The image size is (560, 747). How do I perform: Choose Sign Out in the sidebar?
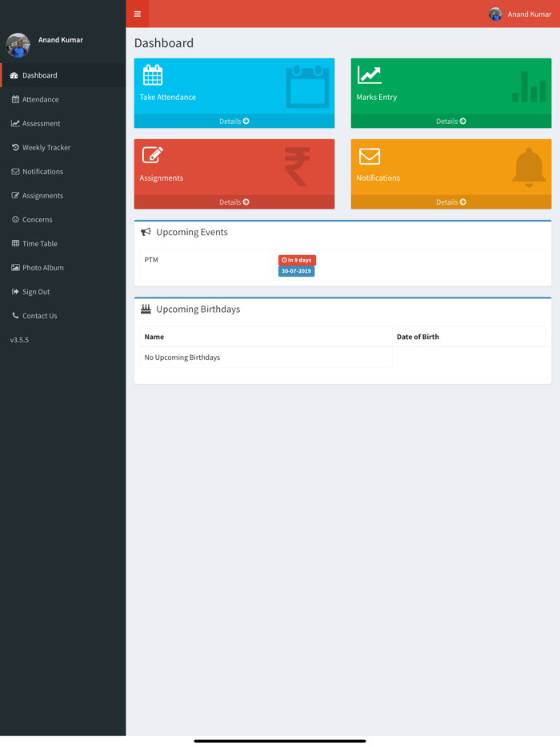click(x=63, y=292)
